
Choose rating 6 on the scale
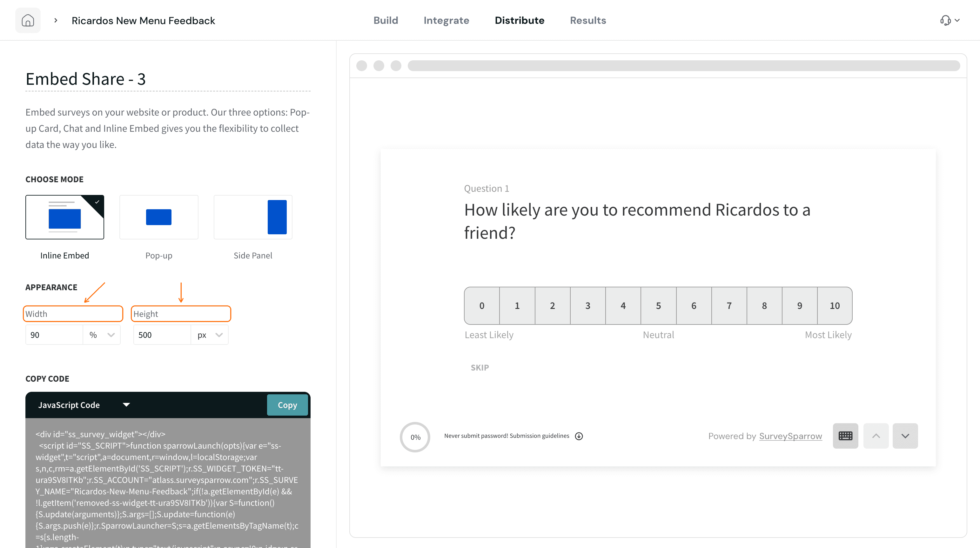coord(694,306)
